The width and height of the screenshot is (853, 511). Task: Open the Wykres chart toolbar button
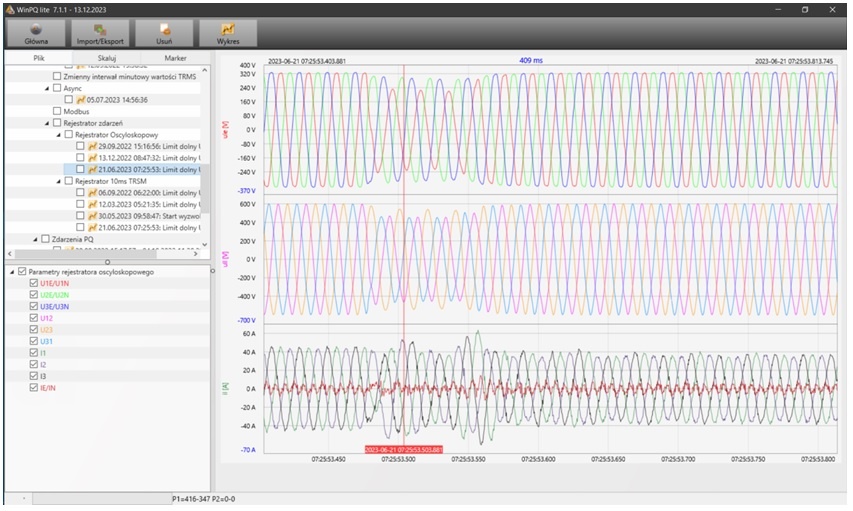pos(228,33)
